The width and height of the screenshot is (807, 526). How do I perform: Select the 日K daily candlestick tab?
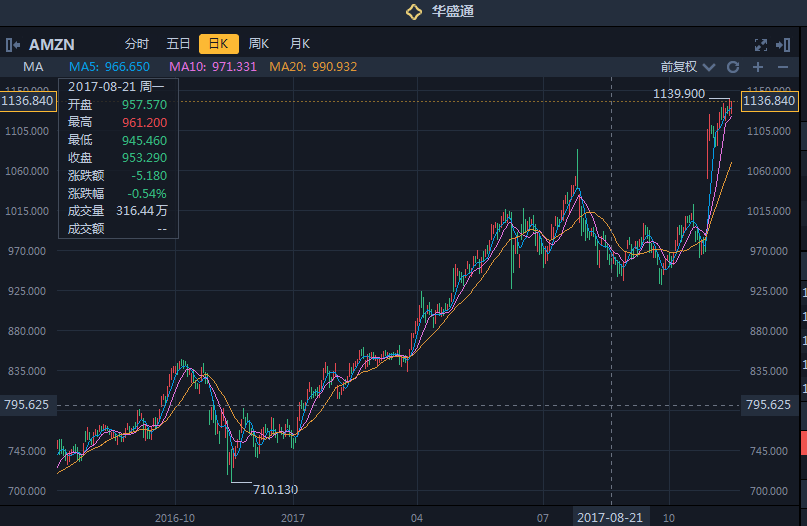(218, 44)
